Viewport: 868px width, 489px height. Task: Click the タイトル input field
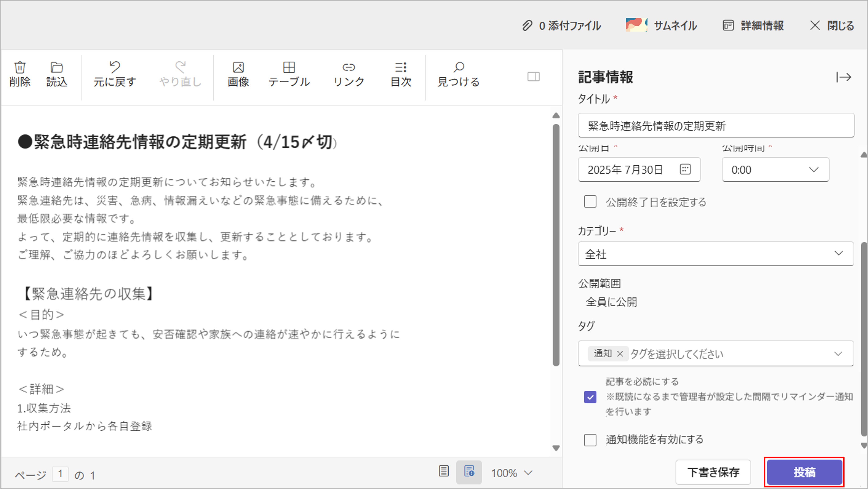tap(716, 126)
